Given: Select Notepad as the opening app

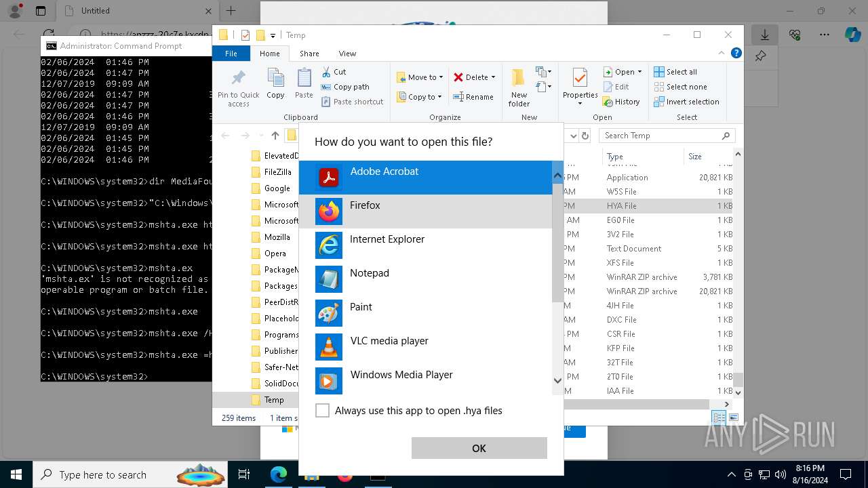Looking at the screenshot, I should 426,279.
